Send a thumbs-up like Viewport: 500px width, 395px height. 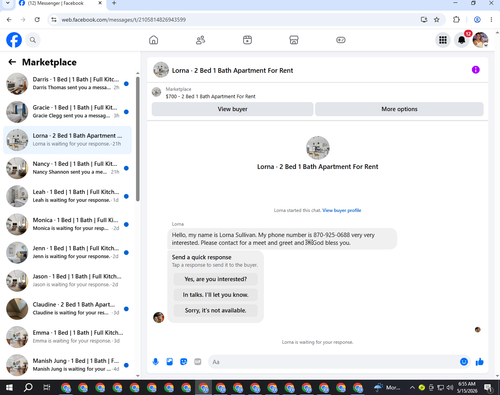pos(479,362)
